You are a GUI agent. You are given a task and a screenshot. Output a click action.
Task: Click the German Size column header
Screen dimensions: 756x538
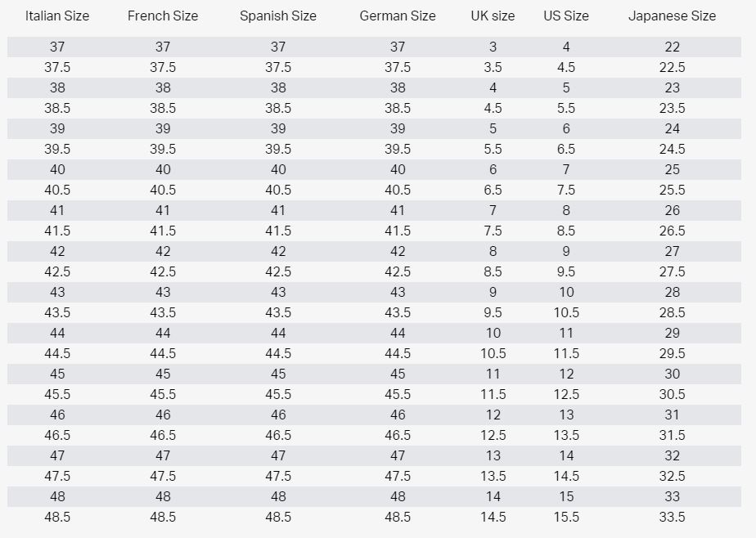tap(398, 16)
